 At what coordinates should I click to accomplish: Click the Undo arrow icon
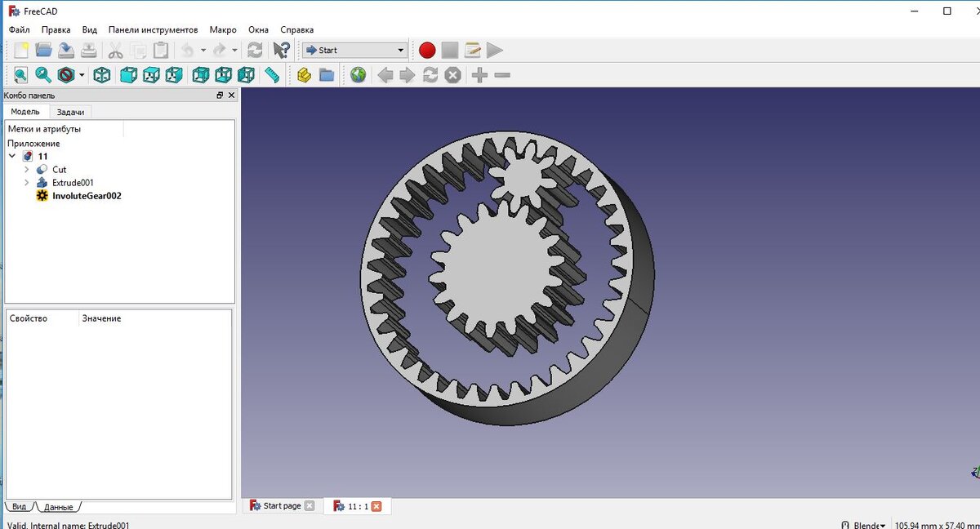tap(188, 50)
